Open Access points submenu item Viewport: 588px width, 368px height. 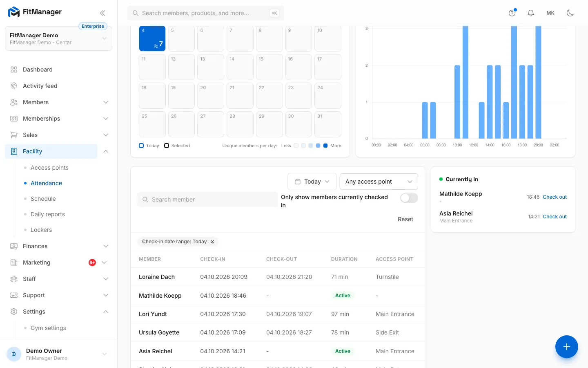[x=49, y=168]
